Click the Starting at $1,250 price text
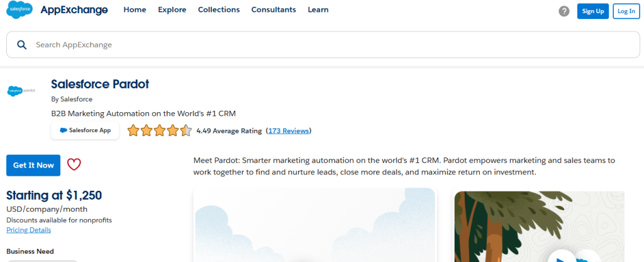The image size is (644, 262). pyautogui.click(x=54, y=195)
